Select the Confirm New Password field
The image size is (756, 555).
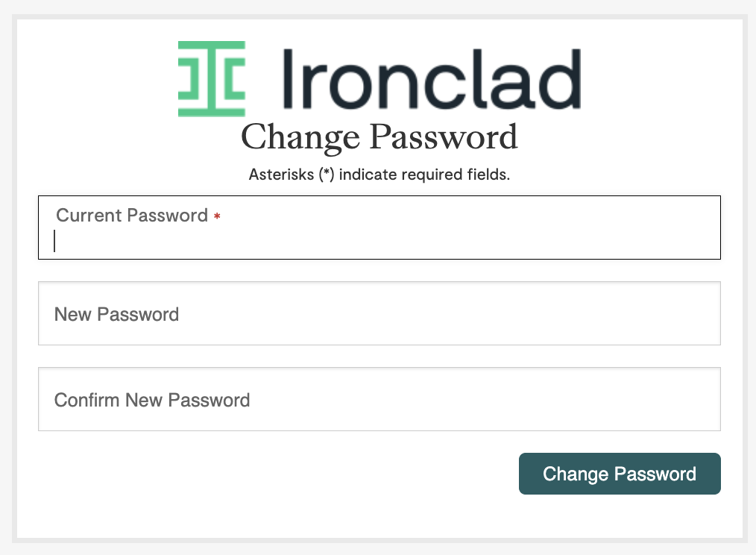click(x=379, y=399)
